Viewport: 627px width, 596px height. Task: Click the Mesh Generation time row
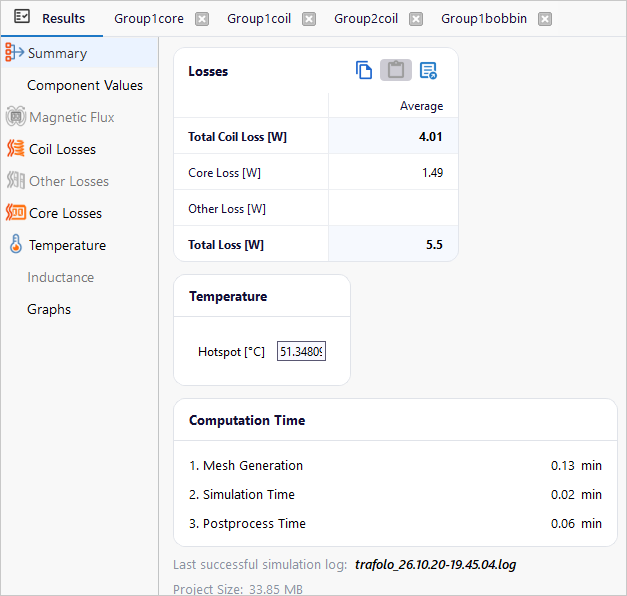[395, 466]
